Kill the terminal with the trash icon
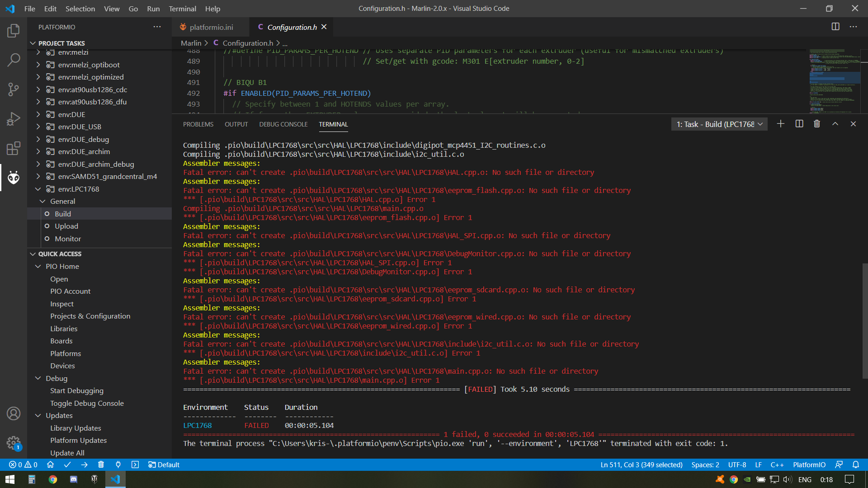The width and height of the screenshot is (868, 488). point(817,124)
